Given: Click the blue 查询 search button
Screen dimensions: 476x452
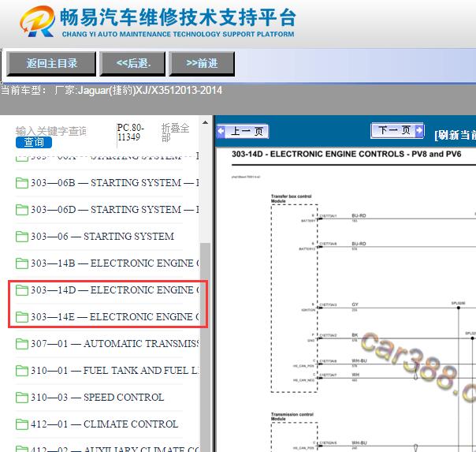Looking at the screenshot, I should pyautogui.click(x=34, y=142).
